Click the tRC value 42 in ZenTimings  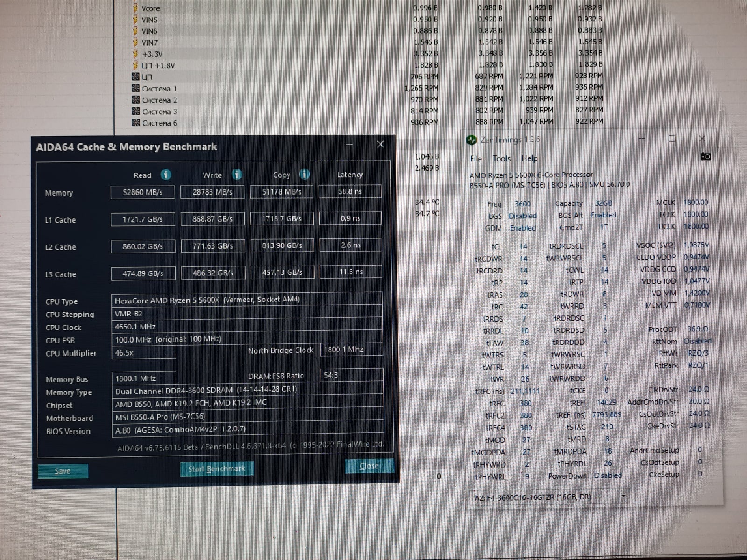(x=524, y=307)
